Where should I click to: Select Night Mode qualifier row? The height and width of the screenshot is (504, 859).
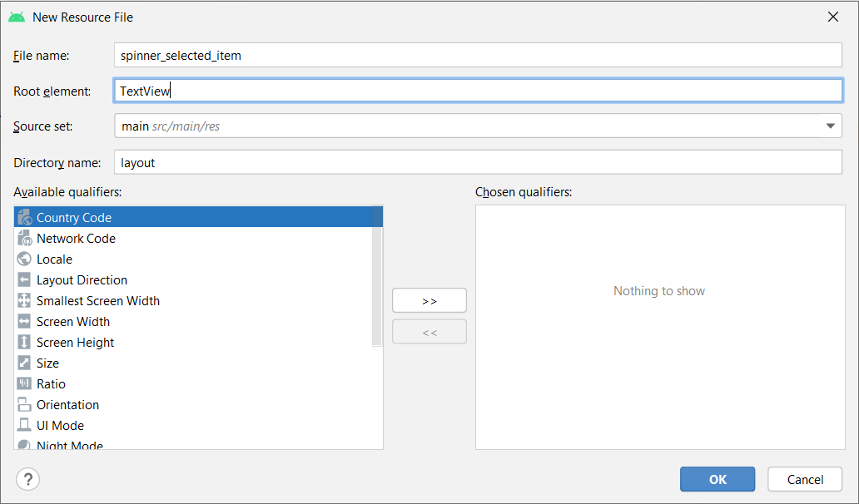[198, 443]
